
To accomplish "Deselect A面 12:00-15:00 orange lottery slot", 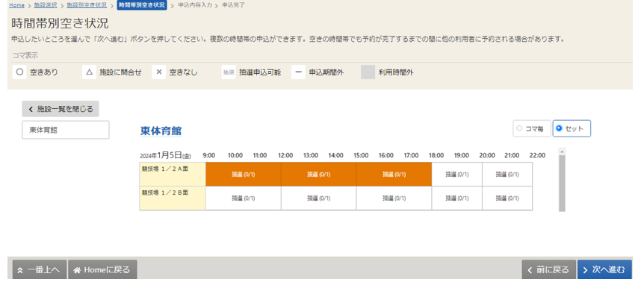I will (x=319, y=175).
